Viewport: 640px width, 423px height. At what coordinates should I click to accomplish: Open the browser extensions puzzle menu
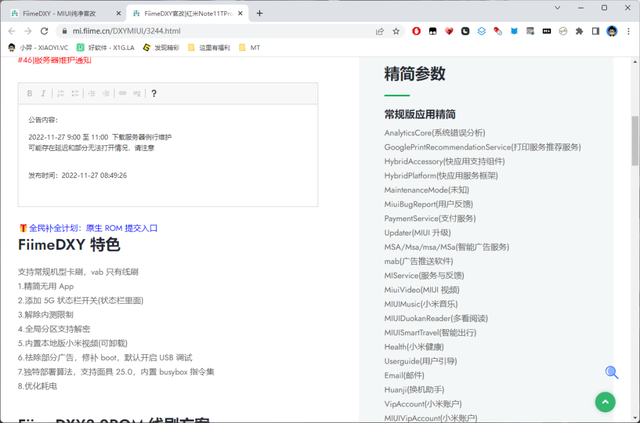579,31
